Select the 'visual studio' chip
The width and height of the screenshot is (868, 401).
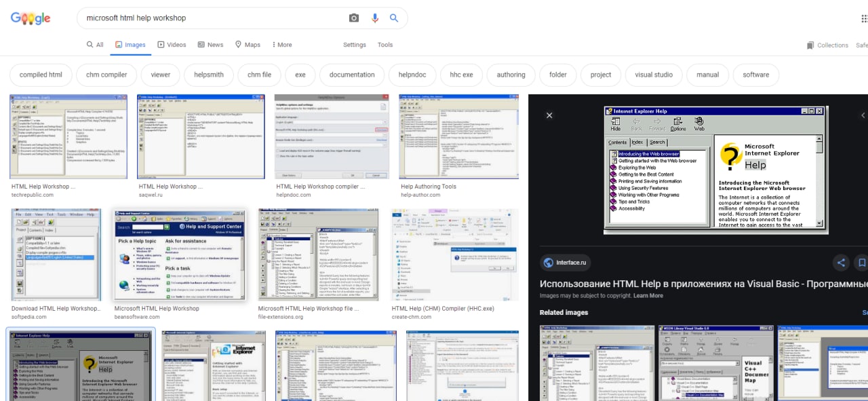(x=654, y=75)
